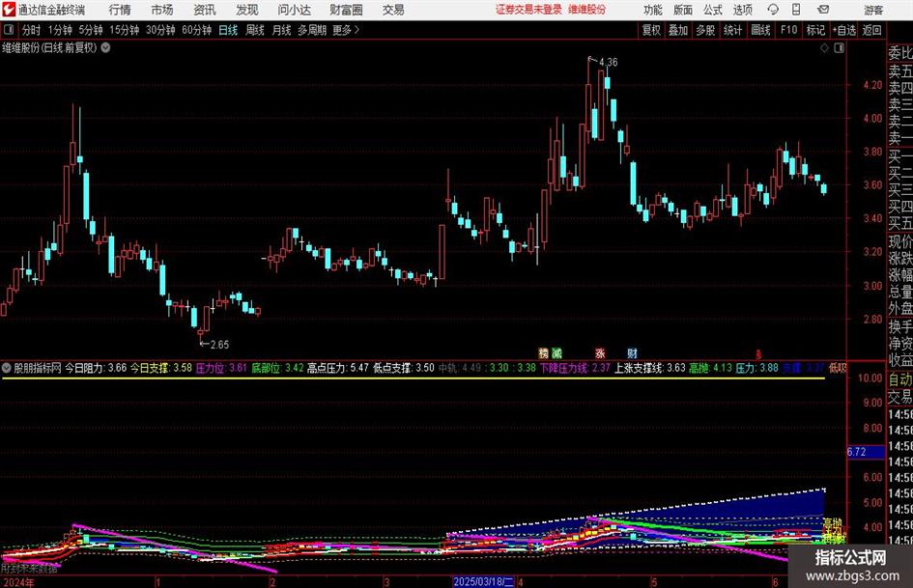Click 今日支撑: 3.58 indicator value
Viewport: 913px width, 588px height.
160,368
